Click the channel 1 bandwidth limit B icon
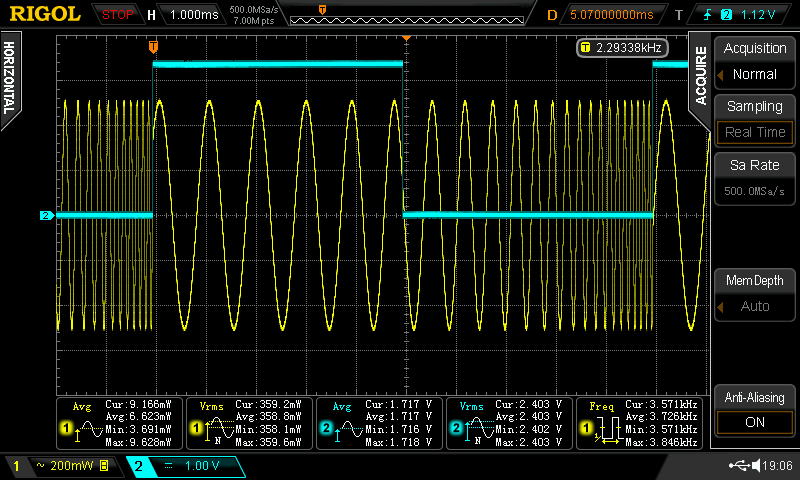800x480 pixels. click(x=104, y=466)
